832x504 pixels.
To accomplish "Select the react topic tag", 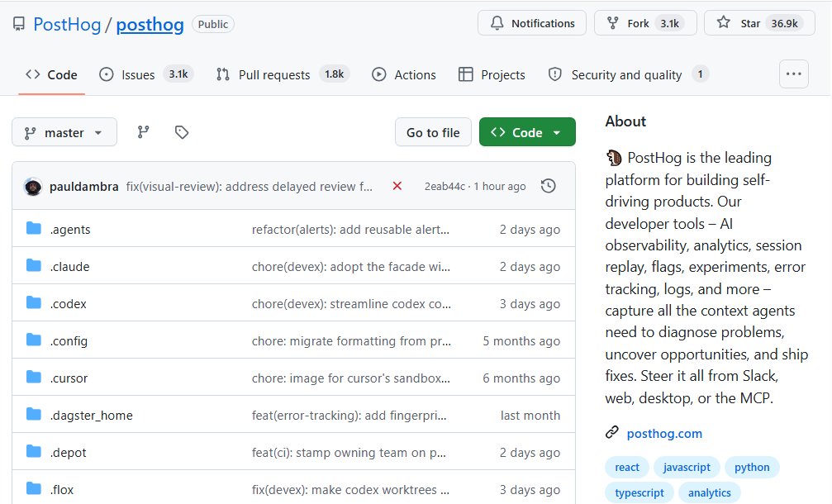I will tap(626, 468).
